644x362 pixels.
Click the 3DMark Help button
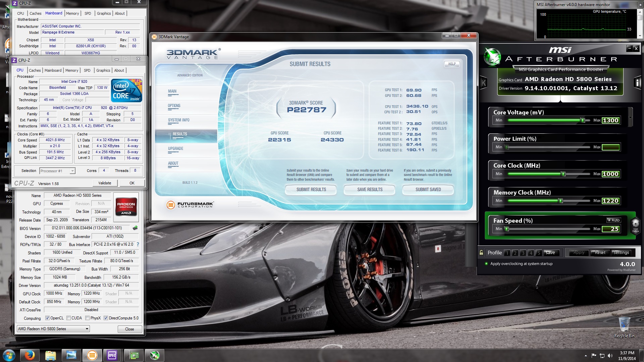[x=452, y=64]
